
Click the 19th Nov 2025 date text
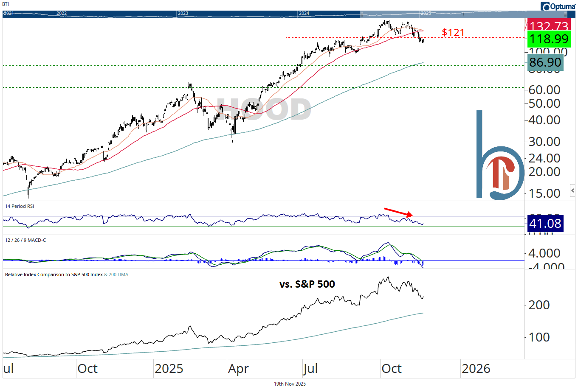pos(290,384)
